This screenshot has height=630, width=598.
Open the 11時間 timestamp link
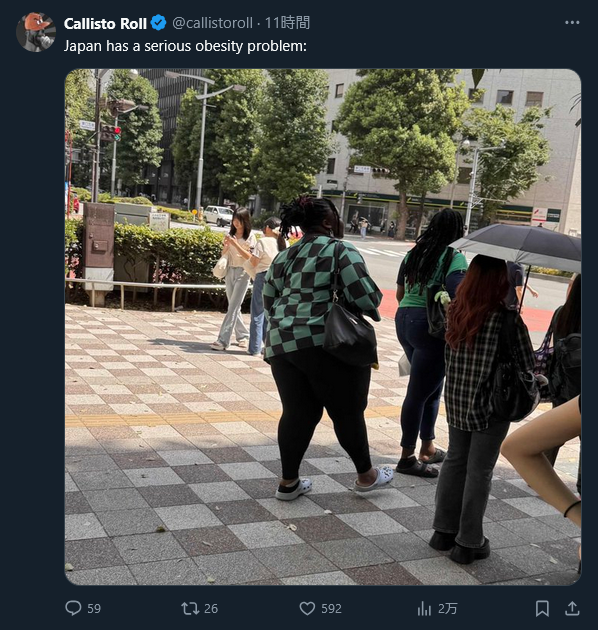[287, 23]
